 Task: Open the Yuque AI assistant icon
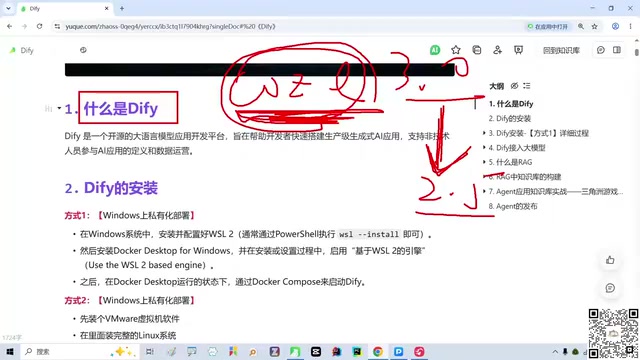435,50
